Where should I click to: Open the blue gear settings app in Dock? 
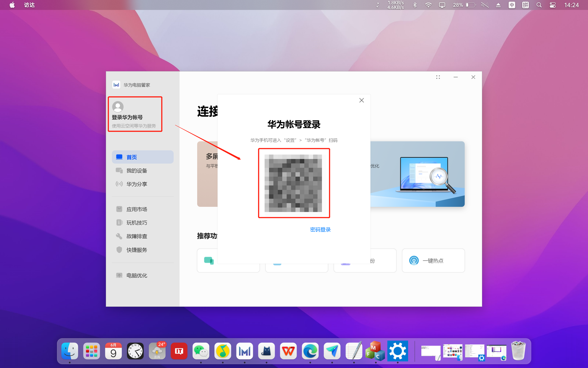(398, 351)
